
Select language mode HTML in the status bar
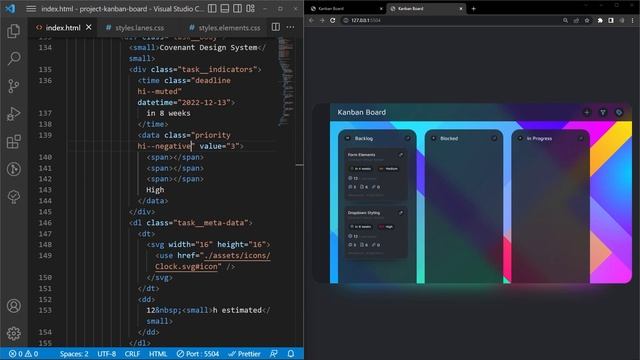coord(158,354)
